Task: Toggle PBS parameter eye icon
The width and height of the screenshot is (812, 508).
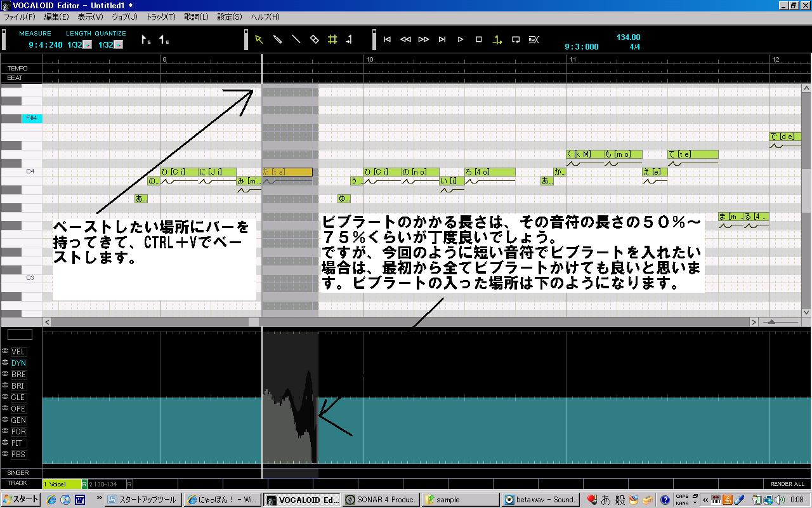Action: tap(5, 454)
